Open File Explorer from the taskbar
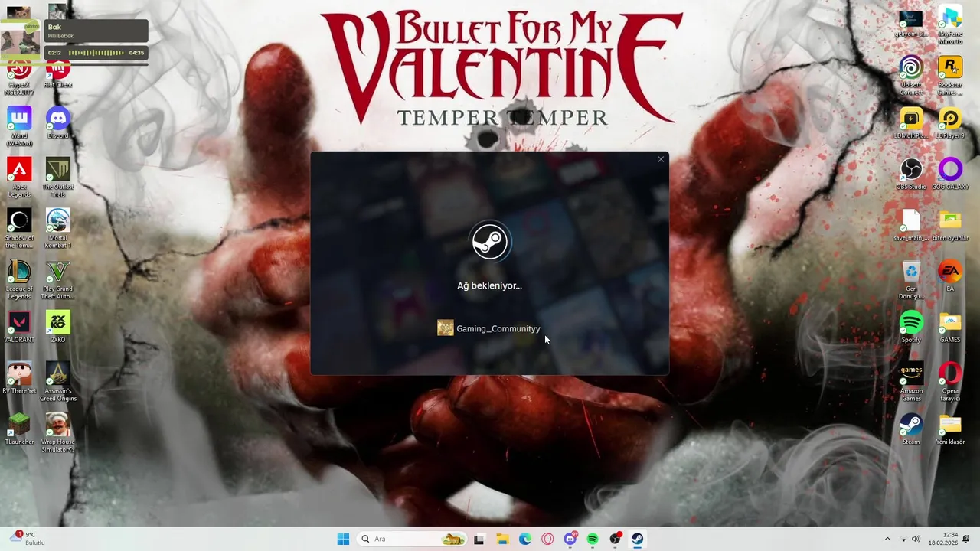The width and height of the screenshot is (980, 551). pyautogui.click(x=502, y=539)
